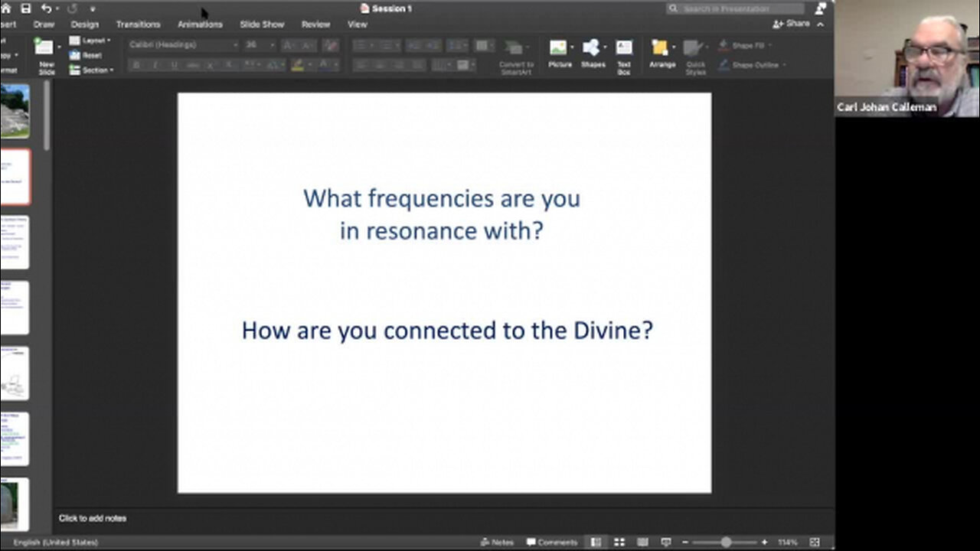The image size is (980, 551).
Task: Toggle the Notes pane in status bar
Action: pos(497,542)
